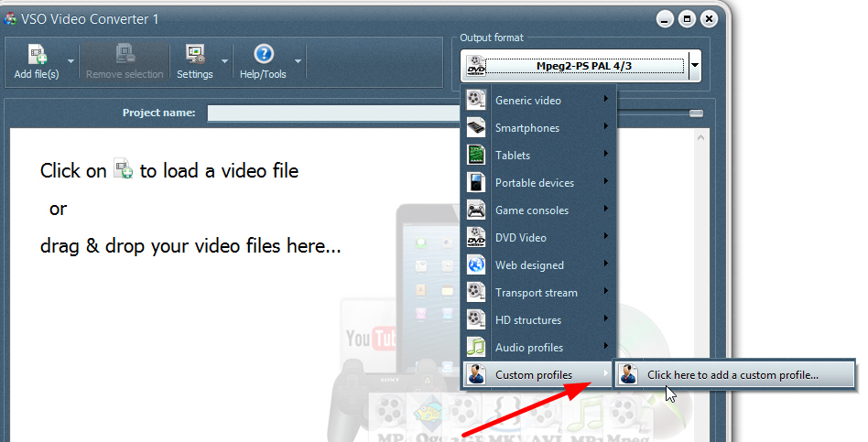Click the HD structures menu label
868x442 pixels.
(528, 320)
